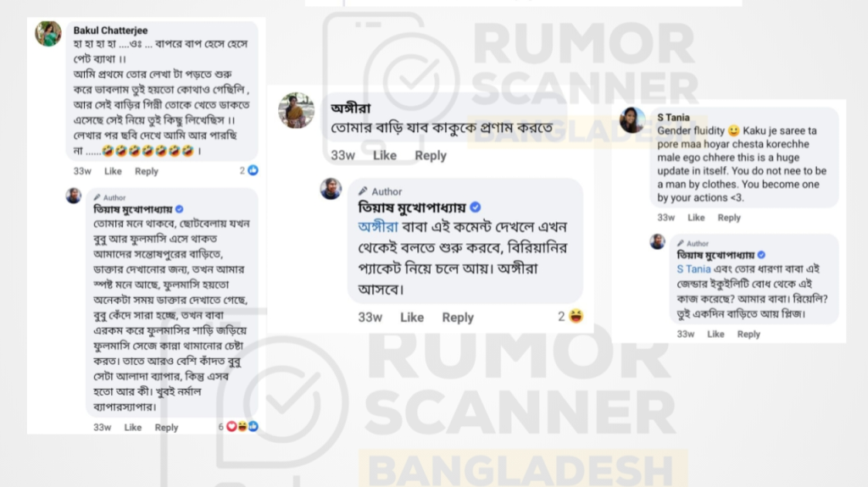Open Bakul Chatterjee's profile picture
The width and height of the screenshot is (868, 487).
48,34
